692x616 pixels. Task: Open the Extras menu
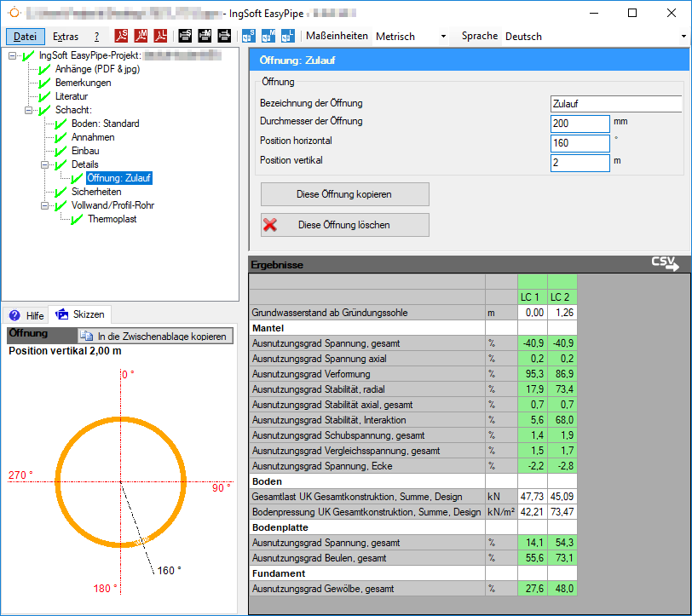pyautogui.click(x=66, y=37)
